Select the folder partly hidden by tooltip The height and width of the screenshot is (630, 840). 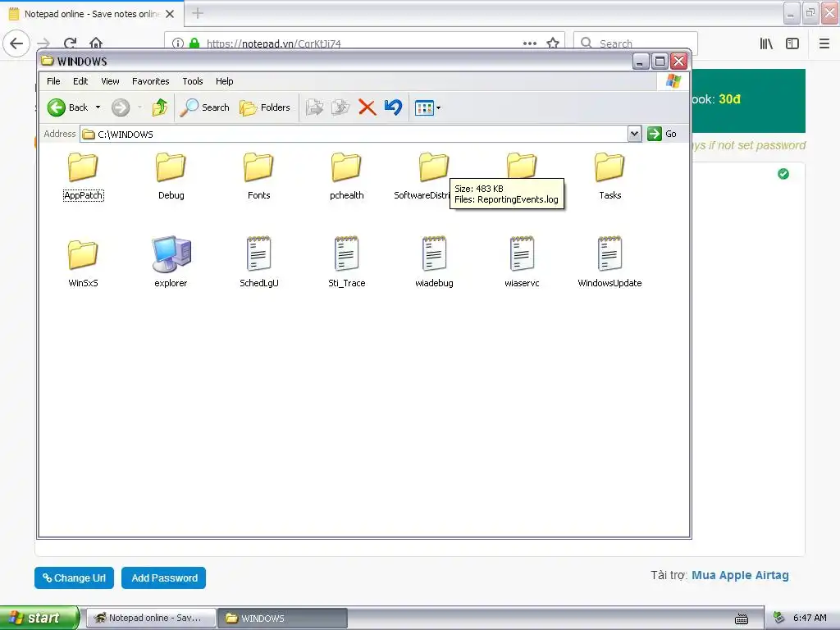(x=522, y=165)
